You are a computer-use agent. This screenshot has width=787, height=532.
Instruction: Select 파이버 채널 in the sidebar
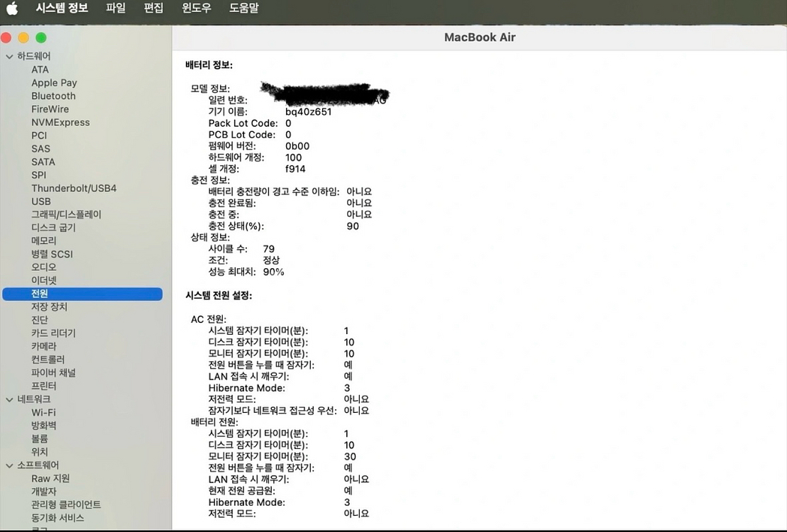(x=54, y=372)
